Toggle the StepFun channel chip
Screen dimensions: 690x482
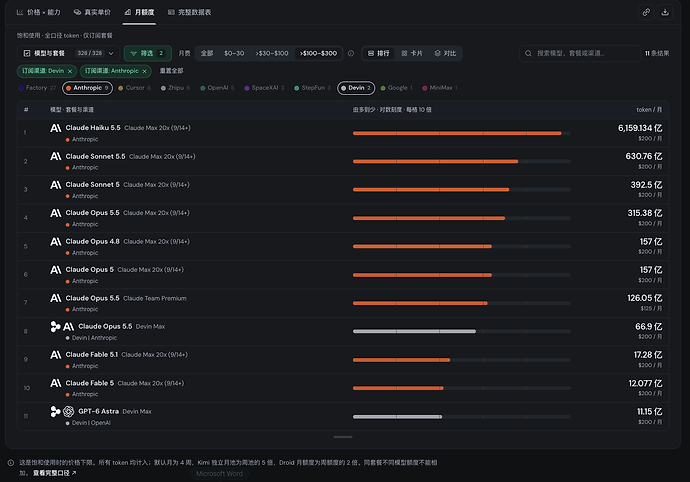pyautogui.click(x=312, y=88)
